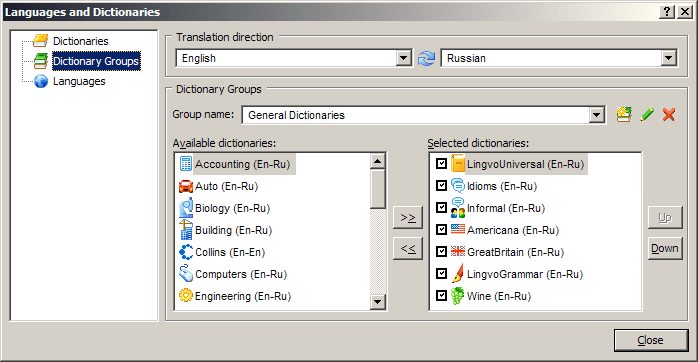
Task: Click the available dictionaries scrollbar down arrow
Action: click(377, 302)
